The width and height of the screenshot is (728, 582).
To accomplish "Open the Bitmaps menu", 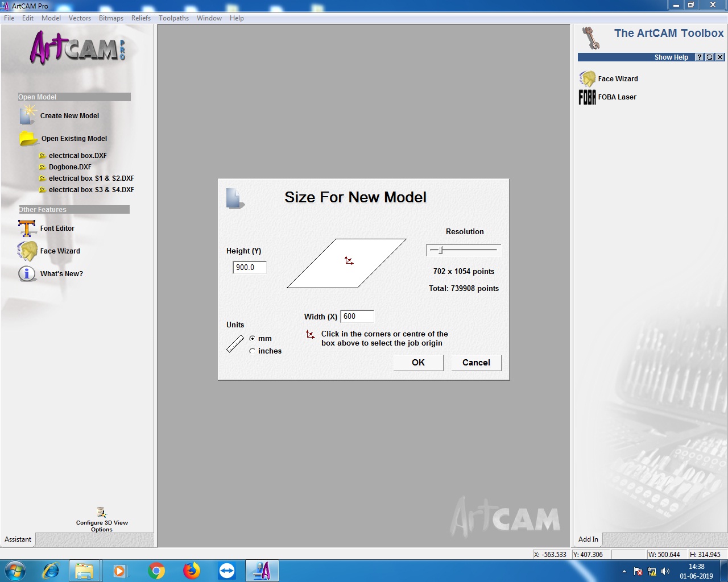I will [x=111, y=18].
